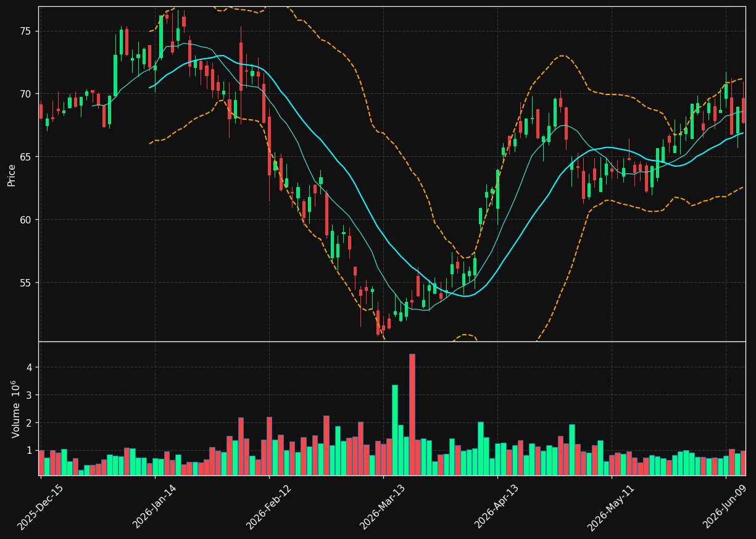Click the "Volume 10^6" axis label

[x=15, y=409]
